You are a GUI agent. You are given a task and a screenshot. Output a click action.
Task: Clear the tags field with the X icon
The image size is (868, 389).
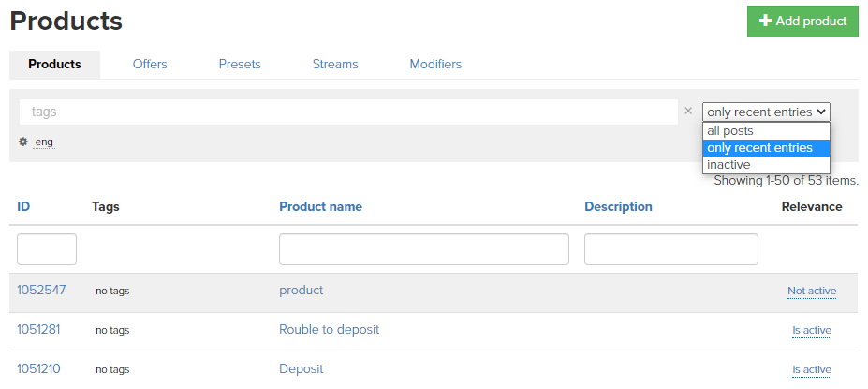pos(688,111)
